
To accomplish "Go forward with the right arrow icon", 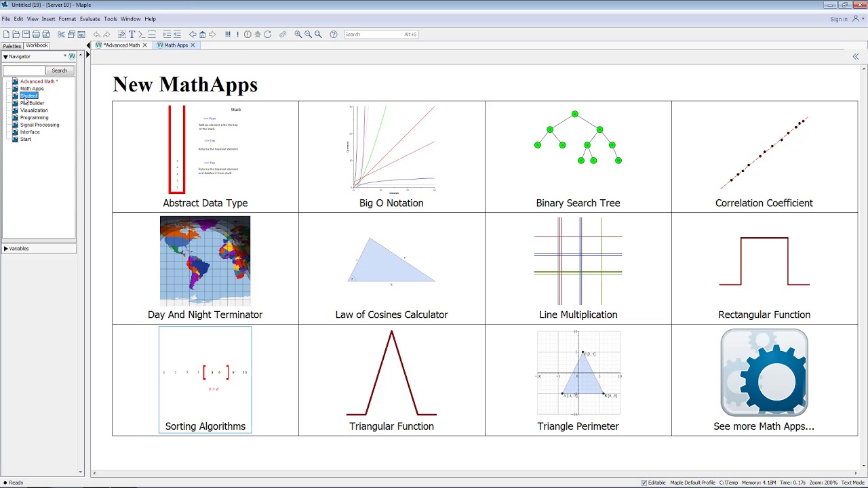I will point(212,34).
